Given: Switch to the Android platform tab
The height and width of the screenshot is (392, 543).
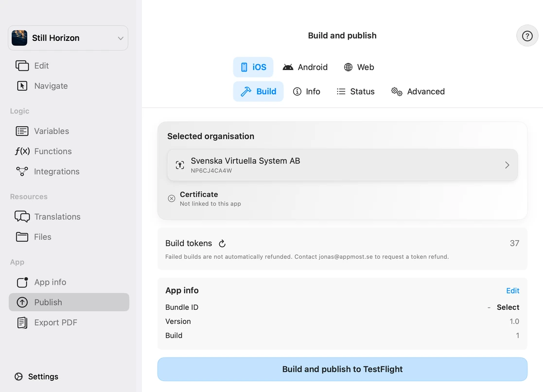Looking at the screenshot, I should [305, 67].
